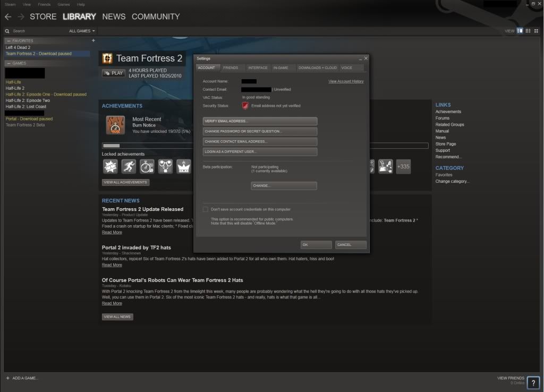This screenshot has height=392, width=544.
Task: Go forward with the right arrow
Action: (21, 16)
